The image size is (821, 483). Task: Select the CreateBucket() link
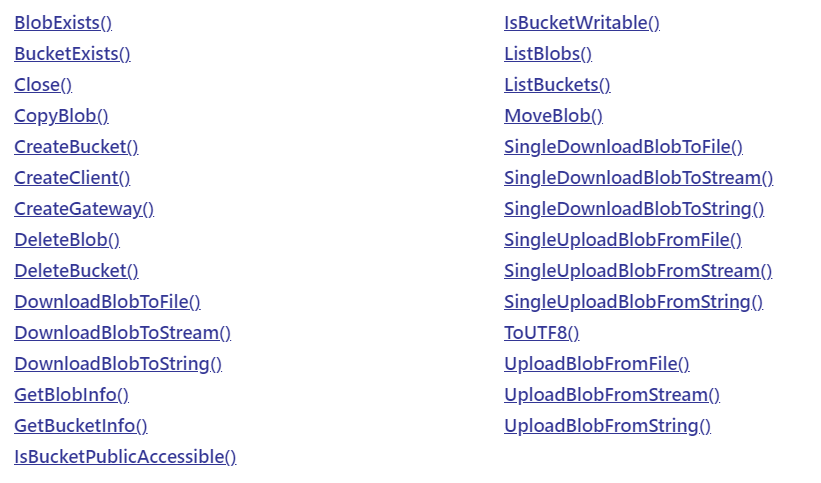coord(76,147)
